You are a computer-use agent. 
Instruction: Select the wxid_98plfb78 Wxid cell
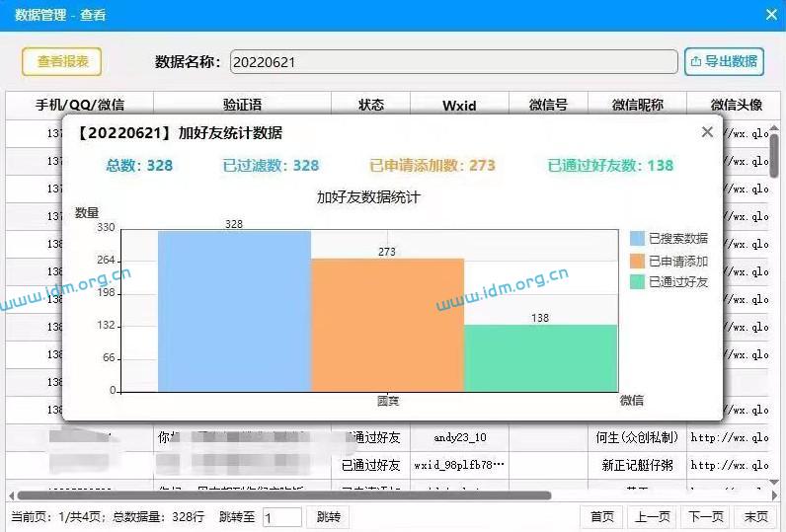tap(460, 465)
